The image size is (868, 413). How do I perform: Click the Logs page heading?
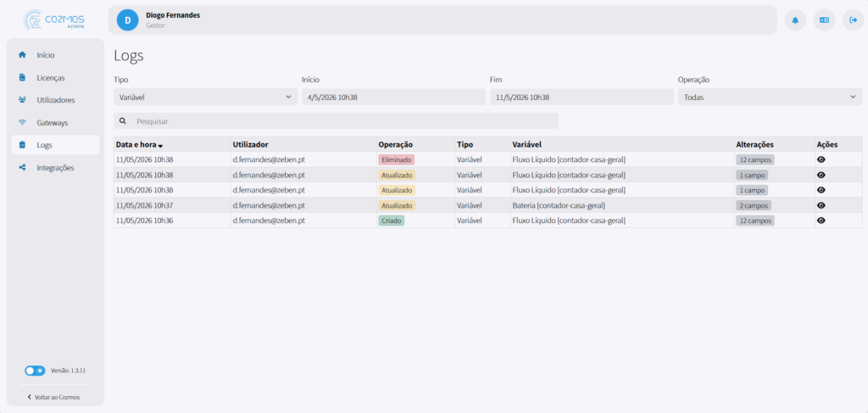[129, 55]
